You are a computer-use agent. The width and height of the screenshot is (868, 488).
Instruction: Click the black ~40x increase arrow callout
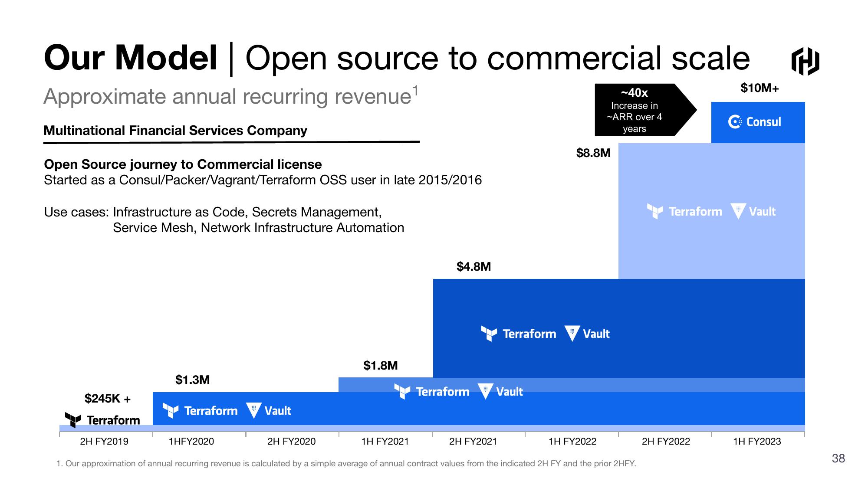[x=645, y=110]
